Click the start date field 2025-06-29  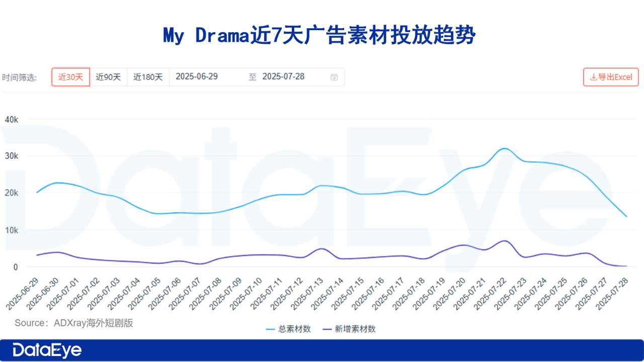(x=197, y=77)
